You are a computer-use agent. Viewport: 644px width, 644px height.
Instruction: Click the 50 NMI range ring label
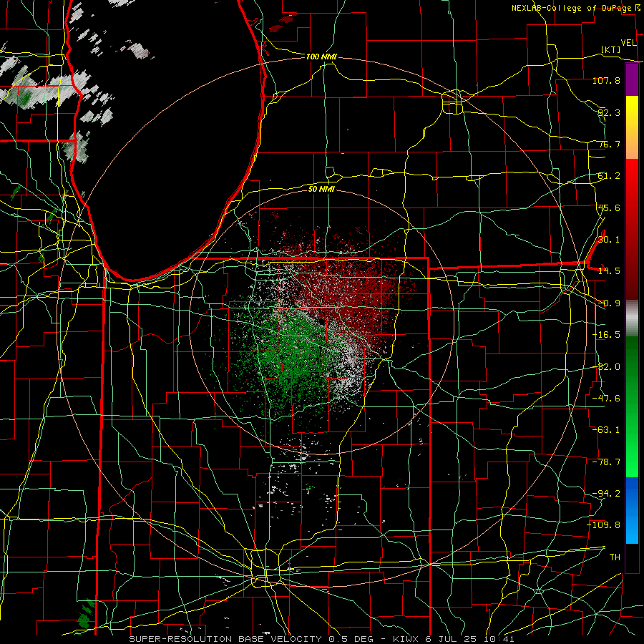point(321,189)
